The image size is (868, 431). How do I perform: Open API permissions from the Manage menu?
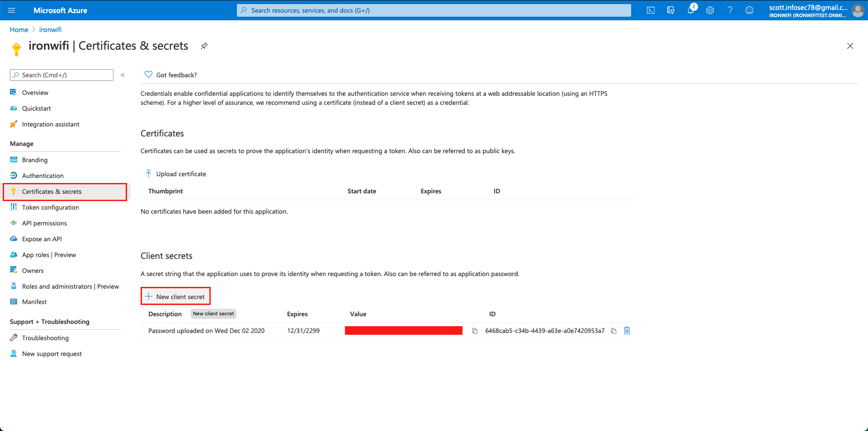pyautogui.click(x=43, y=223)
